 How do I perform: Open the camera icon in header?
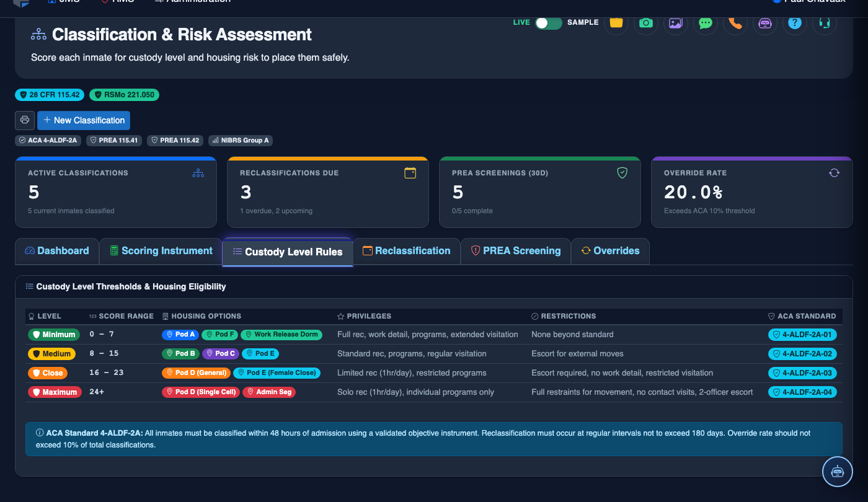coord(646,23)
